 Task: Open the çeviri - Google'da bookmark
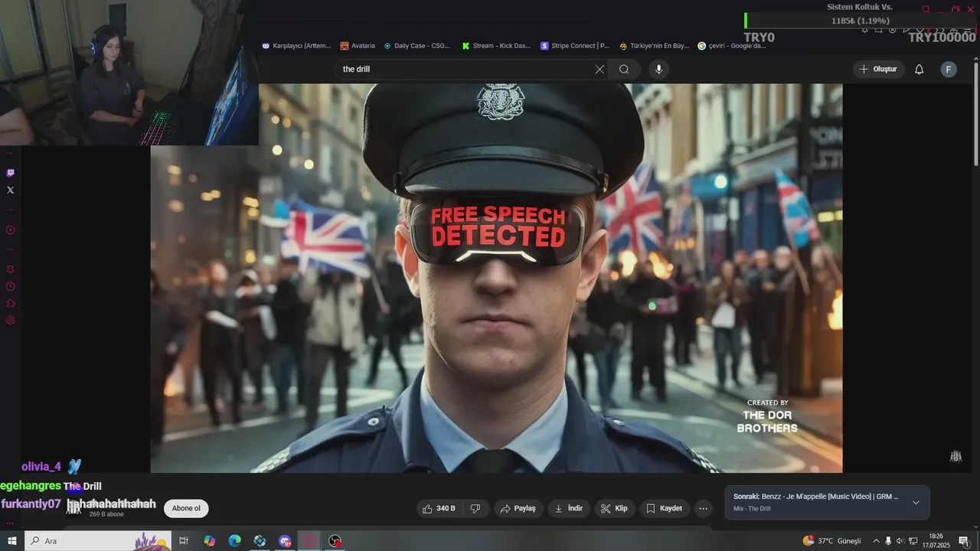(x=732, y=46)
